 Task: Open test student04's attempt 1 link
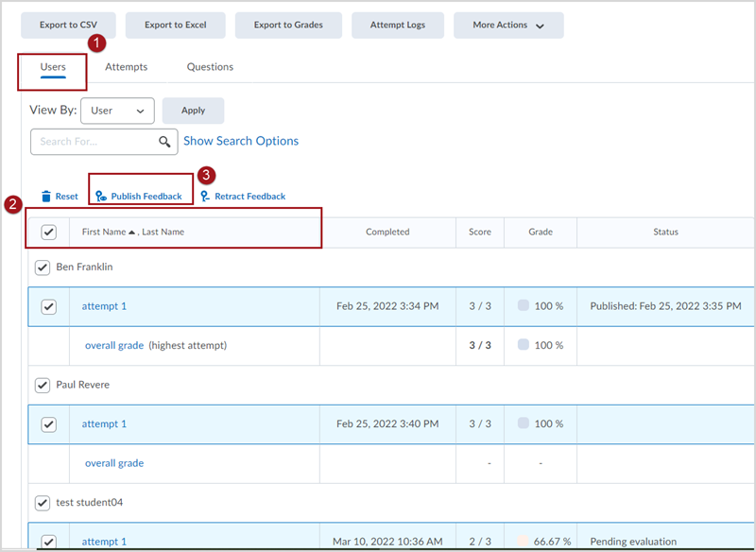[104, 542]
